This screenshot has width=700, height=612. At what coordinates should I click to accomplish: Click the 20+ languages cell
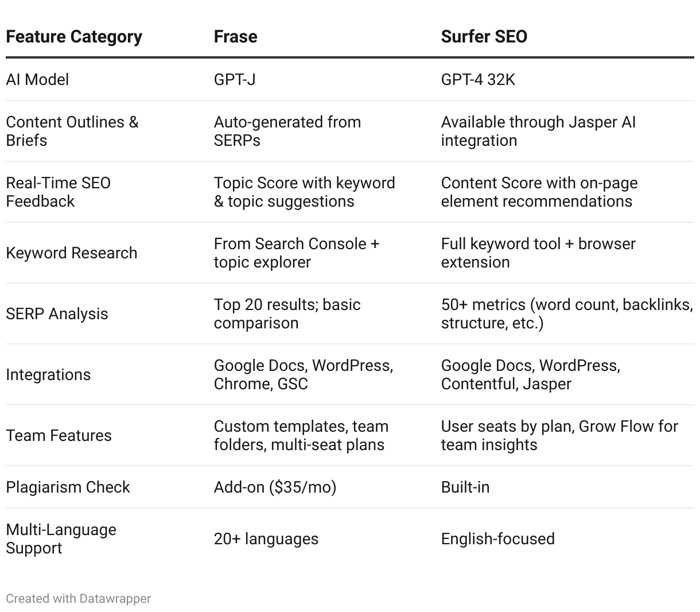click(266, 539)
